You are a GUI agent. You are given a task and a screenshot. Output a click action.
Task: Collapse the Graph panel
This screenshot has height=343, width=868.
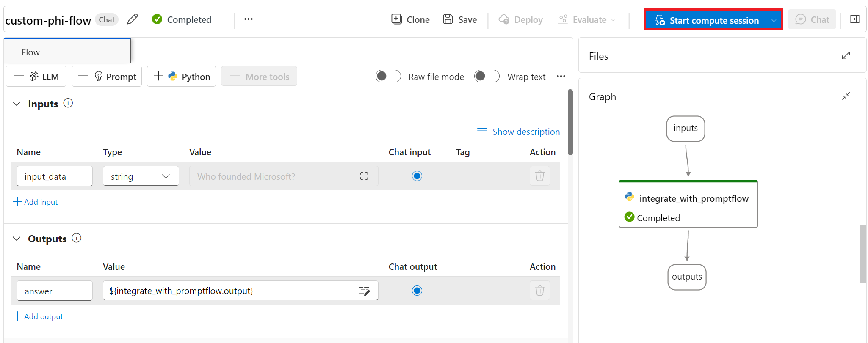coord(846,96)
